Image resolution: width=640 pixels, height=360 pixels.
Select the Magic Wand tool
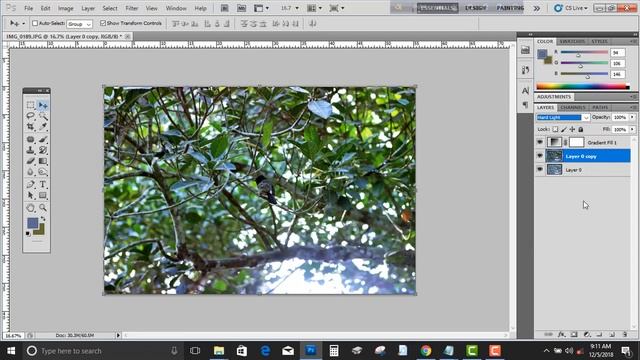(x=42, y=116)
